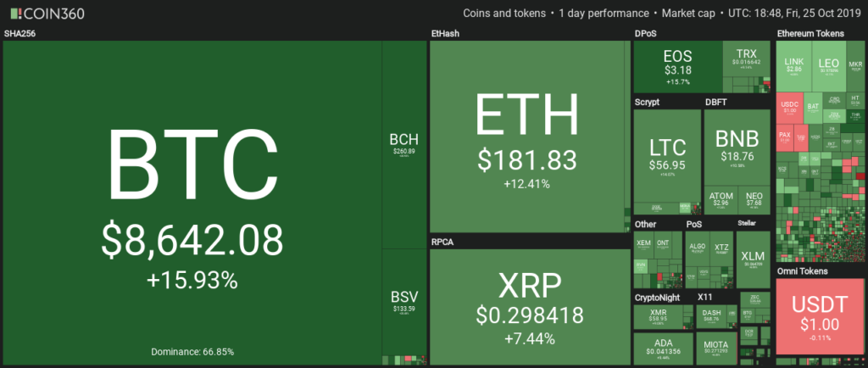
Task: Open the EOS tile
Action: (678, 66)
